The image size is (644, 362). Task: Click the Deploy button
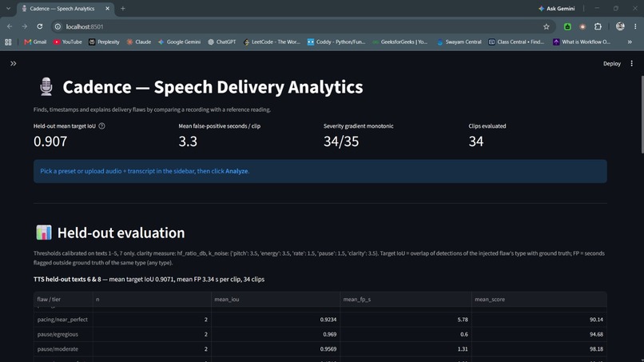click(x=611, y=63)
